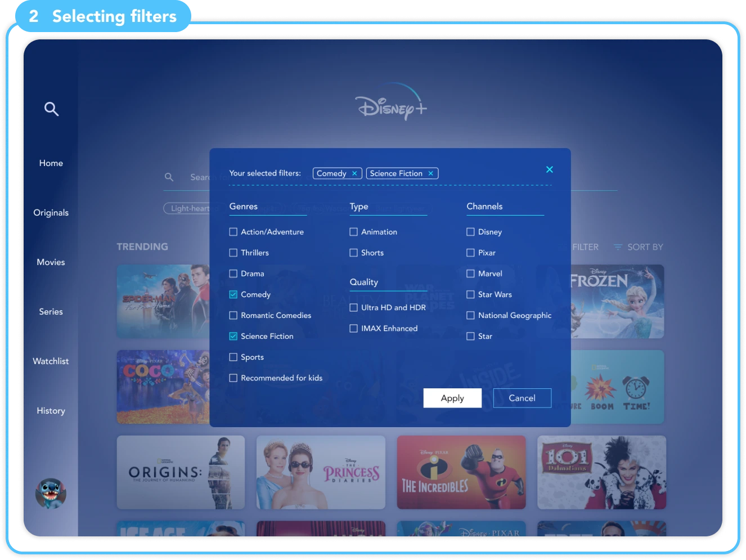Screen dimensions: 746x560
Task: Open The Incredibles thumbnail
Action: pyautogui.click(x=461, y=472)
